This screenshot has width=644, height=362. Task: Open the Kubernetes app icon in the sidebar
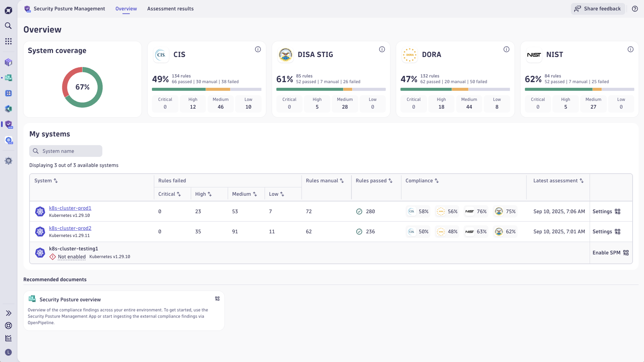8,140
